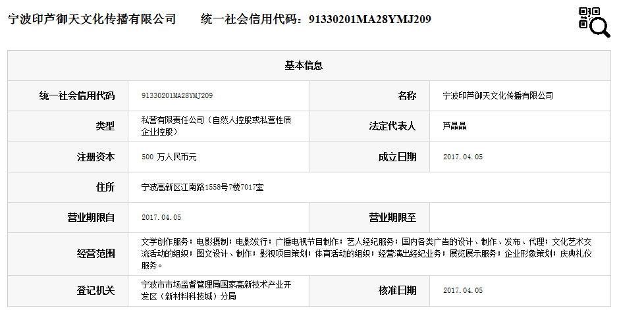The height and width of the screenshot is (310, 644).
Task: Select the 核准日期 value 2017.04.05
Action: click(463, 290)
